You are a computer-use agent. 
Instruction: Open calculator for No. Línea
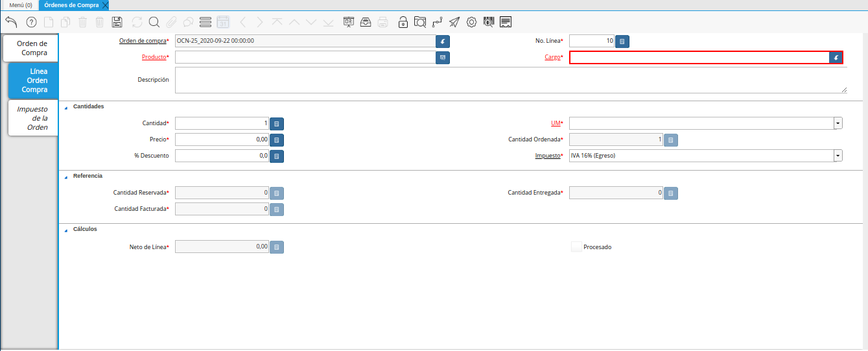point(622,42)
